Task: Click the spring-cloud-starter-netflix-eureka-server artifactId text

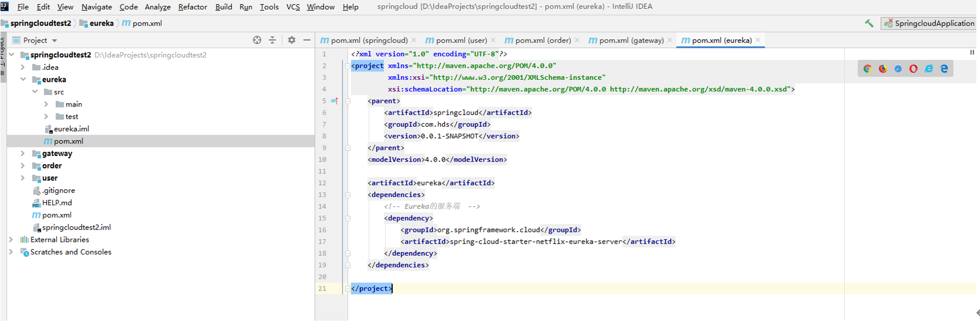Action: [536, 241]
